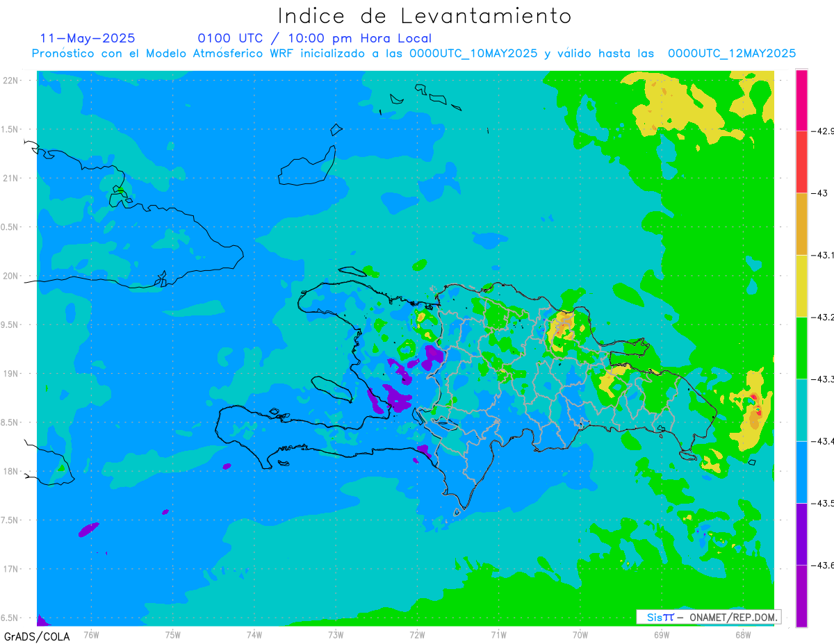This screenshot has width=834, height=644.
Task: Select the legend value "-42.9"
Action: click(823, 131)
